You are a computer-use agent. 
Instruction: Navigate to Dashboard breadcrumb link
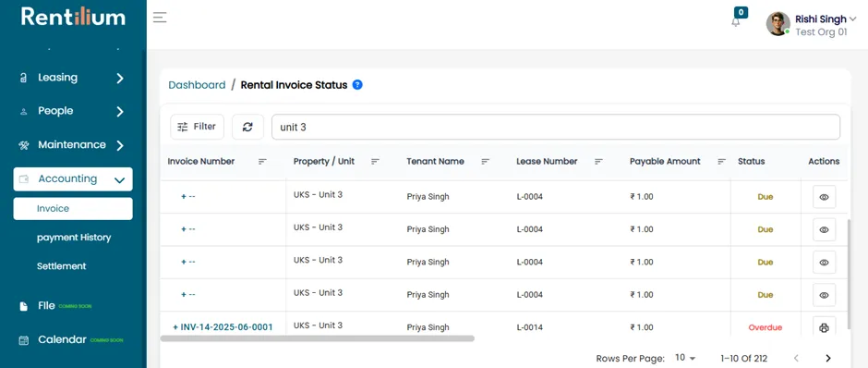coord(197,85)
